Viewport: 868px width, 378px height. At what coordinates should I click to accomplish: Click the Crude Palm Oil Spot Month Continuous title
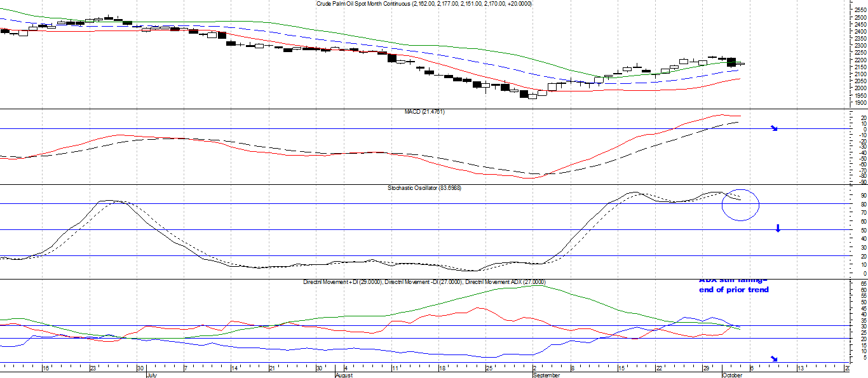click(x=424, y=4)
